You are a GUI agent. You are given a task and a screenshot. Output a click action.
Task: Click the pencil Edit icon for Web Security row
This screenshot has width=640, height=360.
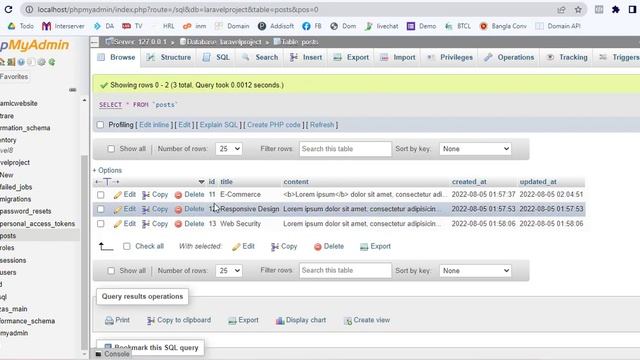point(118,224)
